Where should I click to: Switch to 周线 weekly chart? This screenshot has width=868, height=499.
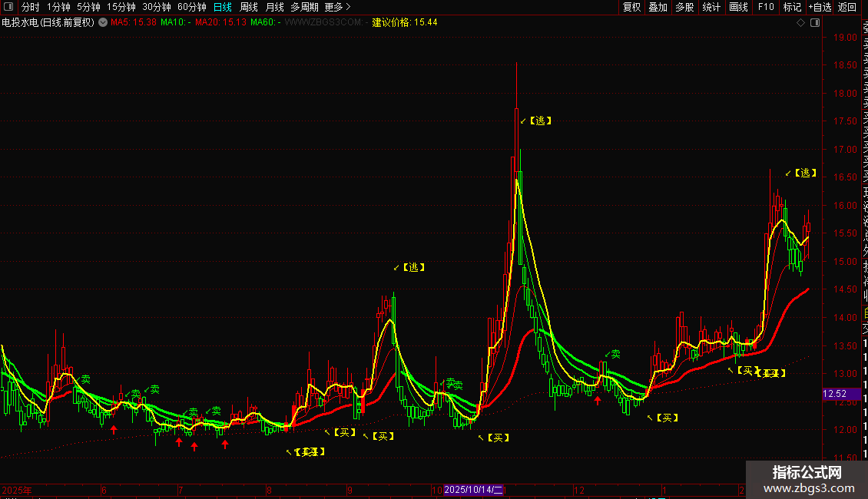tap(249, 7)
